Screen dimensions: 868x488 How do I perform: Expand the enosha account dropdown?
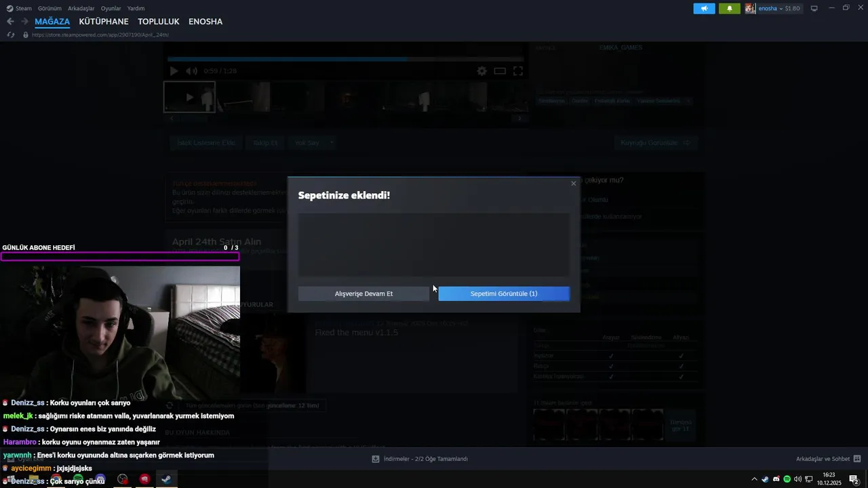click(781, 8)
